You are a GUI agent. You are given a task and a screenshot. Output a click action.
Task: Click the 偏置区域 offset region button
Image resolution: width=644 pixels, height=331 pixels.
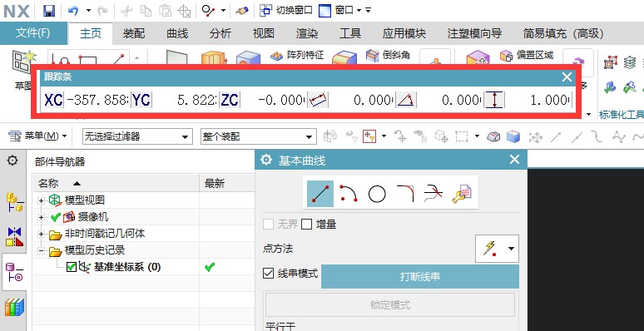tap(527, 55)
